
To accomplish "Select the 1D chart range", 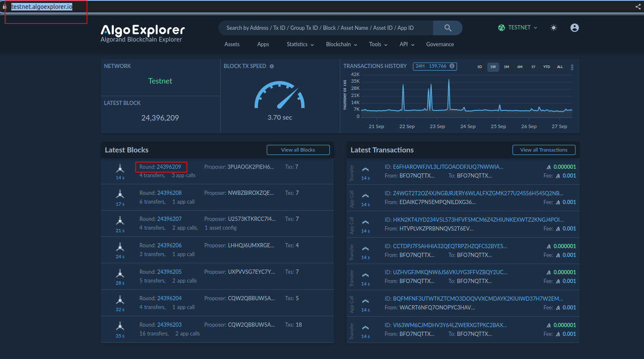I will click(x=480, y=67).
